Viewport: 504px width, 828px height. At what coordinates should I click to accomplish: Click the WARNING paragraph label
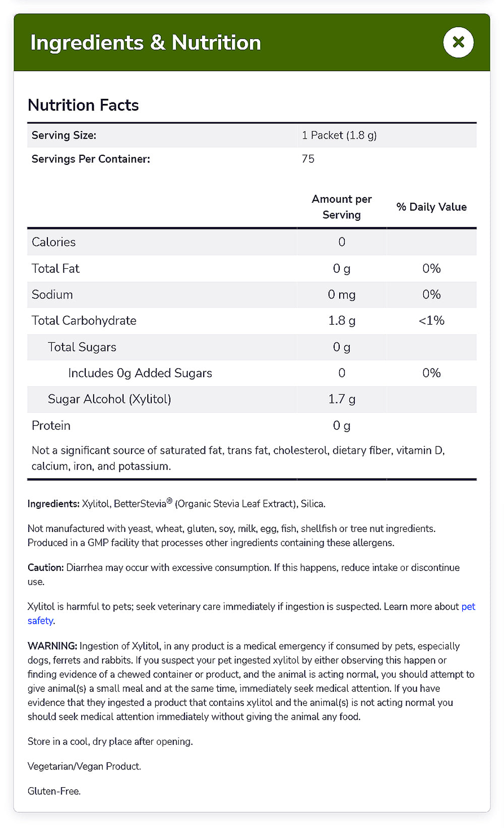point(52,646)
